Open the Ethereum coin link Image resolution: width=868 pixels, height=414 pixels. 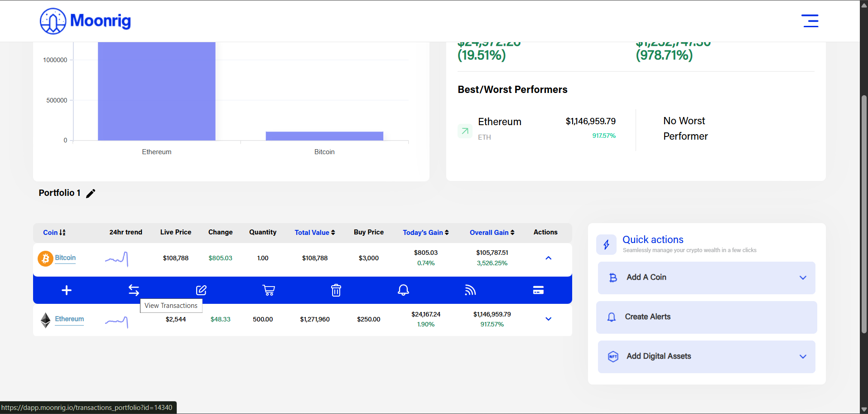tap(69, 319)
